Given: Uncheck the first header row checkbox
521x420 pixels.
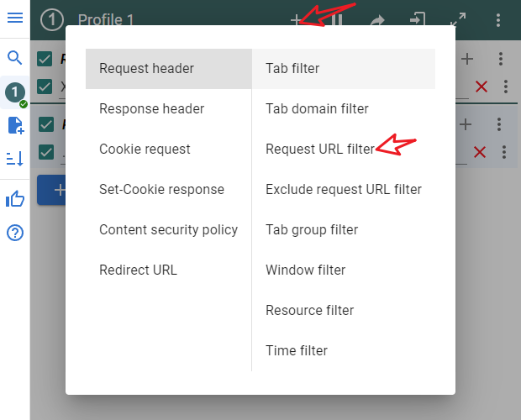Looking at the screenshot, I should tap(45, 87).
